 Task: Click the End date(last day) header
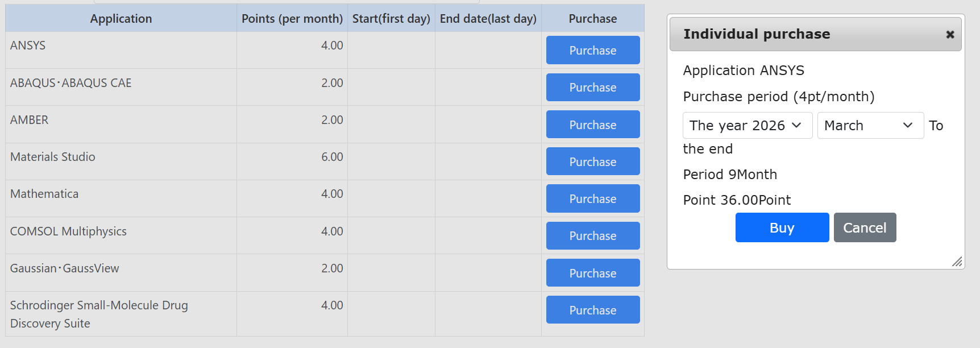point(488,19)
